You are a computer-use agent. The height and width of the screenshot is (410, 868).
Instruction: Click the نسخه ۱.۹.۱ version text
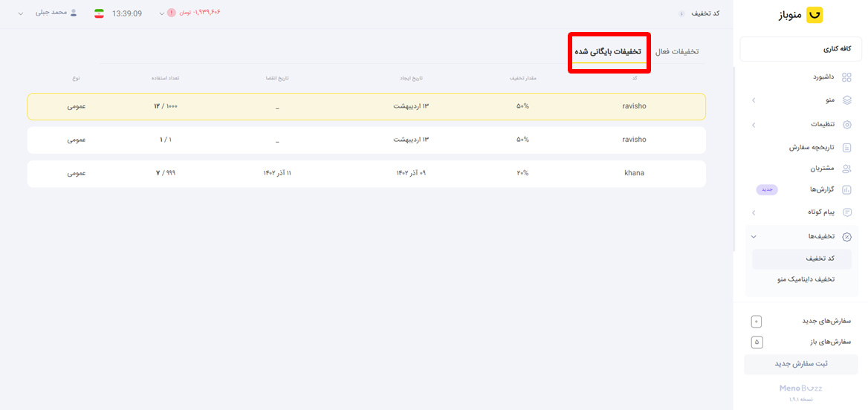(801, 400)
